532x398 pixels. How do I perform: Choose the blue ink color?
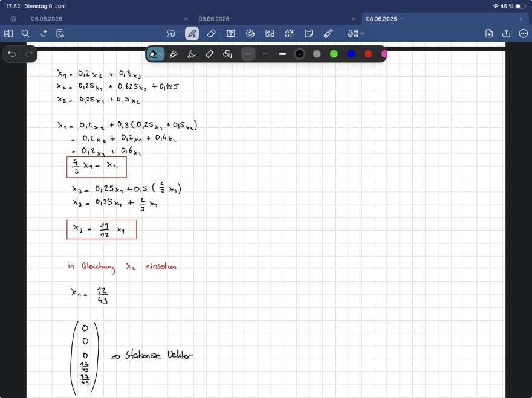pos(351,54)
